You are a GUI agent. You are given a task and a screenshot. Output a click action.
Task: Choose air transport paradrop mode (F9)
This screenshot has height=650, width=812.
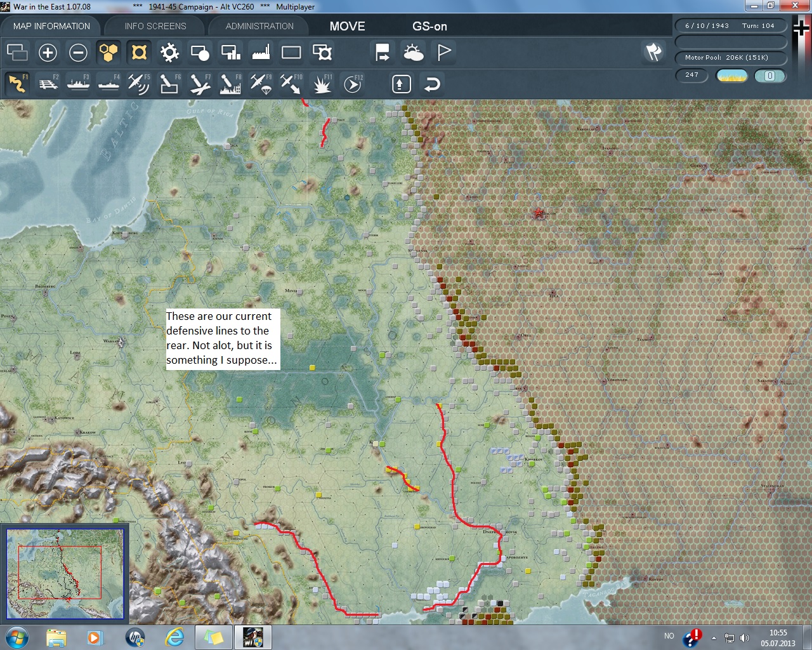click(261, 84)
